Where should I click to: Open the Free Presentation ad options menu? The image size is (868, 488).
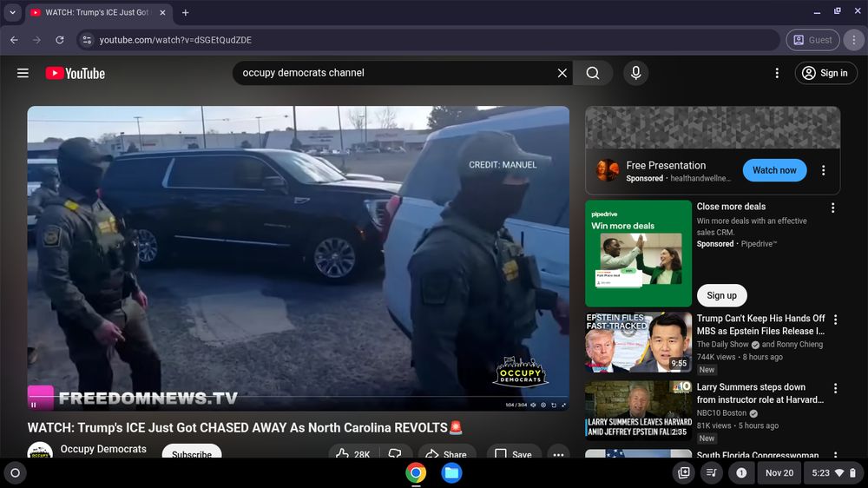823,170
